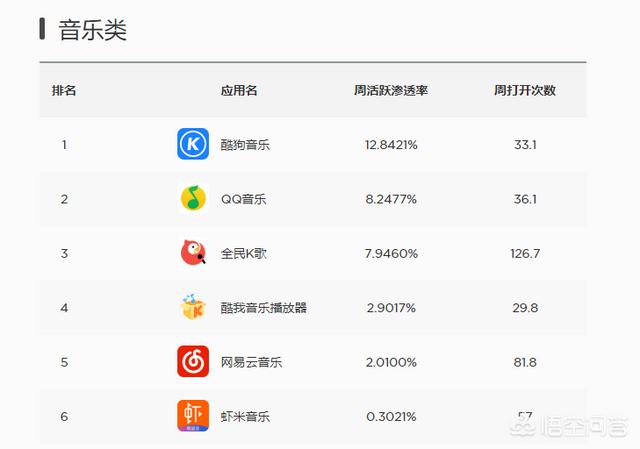640x449 pixels.
Task: Select the 周打开次数 column header
Action: click(525, 90)
